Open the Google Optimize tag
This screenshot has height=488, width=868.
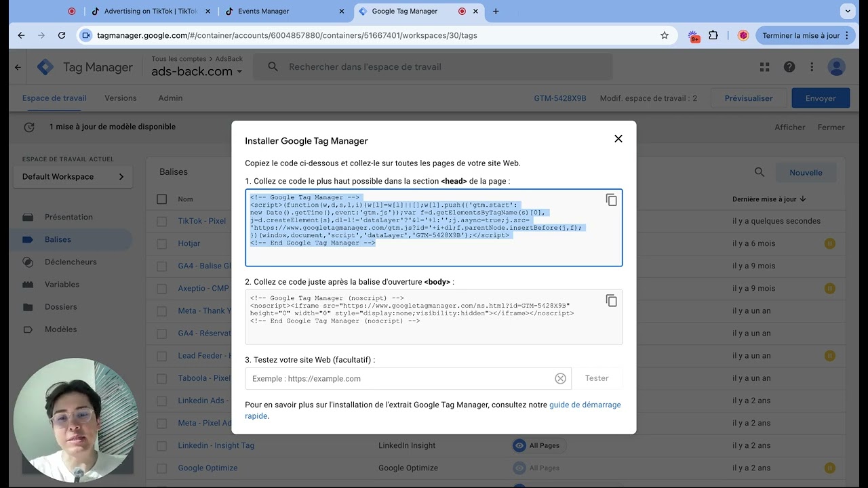(208, 468)
